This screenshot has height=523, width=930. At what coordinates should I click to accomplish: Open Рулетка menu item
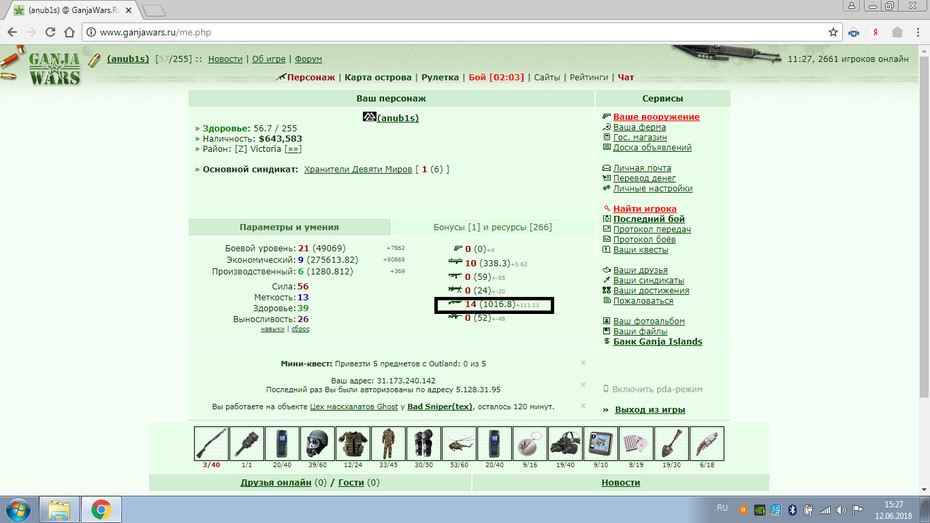[x=440, y=77]
